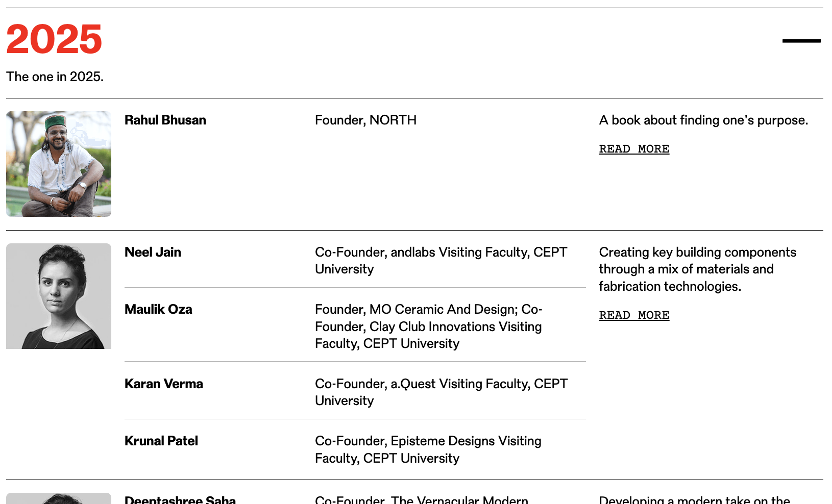Select the name Karan Verma
832x504 pixels.
[x=164, y=384]
